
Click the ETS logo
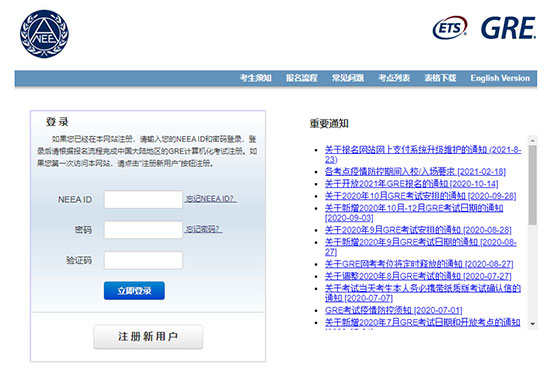[x=450, y=28]
